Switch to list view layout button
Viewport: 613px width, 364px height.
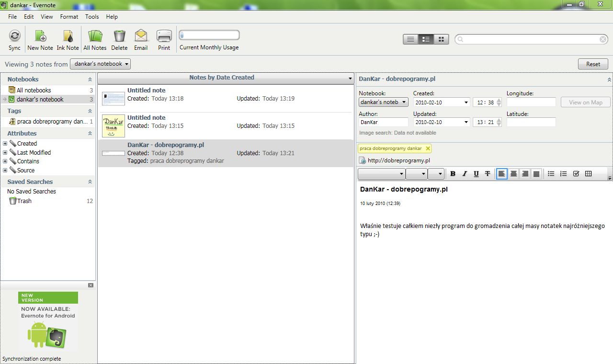pyautogui.click(x=410, y=39)
